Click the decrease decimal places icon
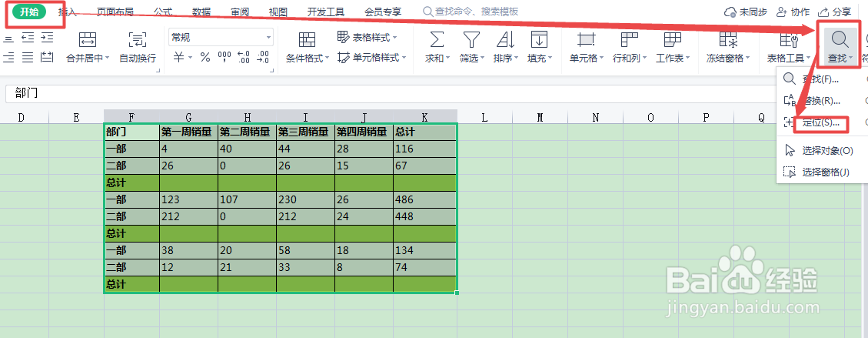Viewport: 868px width, 338px height. pos(263,57)
